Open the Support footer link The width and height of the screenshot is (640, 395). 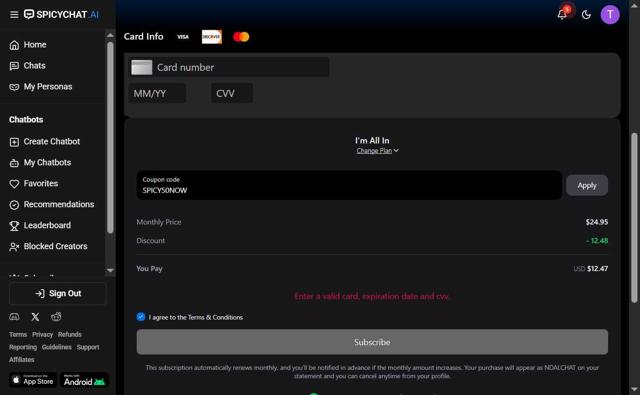[x=88, y=347]
